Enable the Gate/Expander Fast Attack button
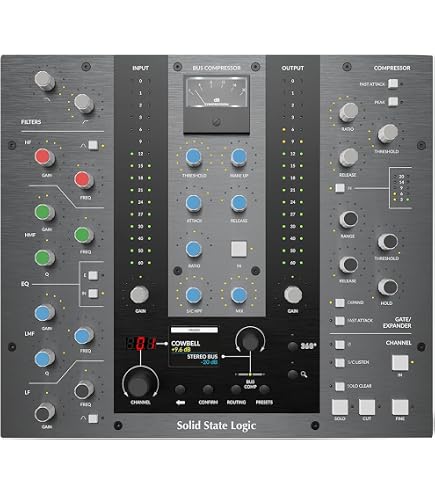435x495 pixels. click(340, 321)
